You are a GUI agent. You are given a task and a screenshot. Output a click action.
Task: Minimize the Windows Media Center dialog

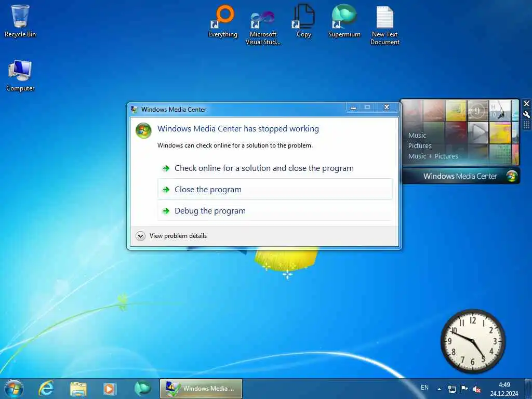click(x=353, y=107)
